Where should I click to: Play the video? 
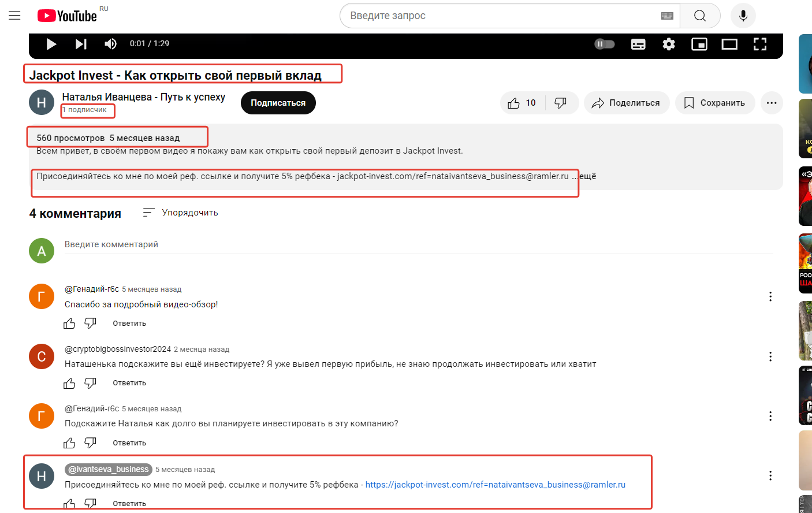pyautogui.click(x=51, y=44)
